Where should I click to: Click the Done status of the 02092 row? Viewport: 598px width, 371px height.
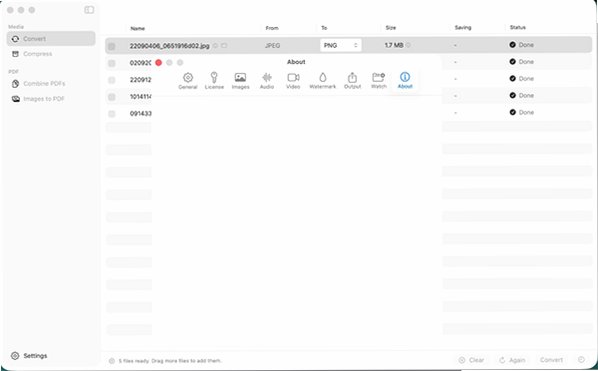coord(521,62)
